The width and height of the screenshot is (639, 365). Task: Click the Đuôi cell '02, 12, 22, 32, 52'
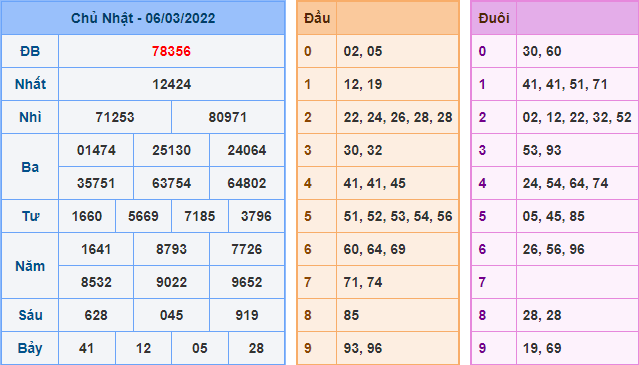pos(577,117)
